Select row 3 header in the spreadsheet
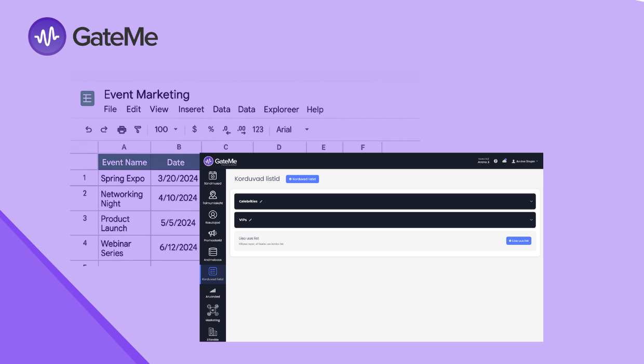Screen dimensions: 644x364 84,223
